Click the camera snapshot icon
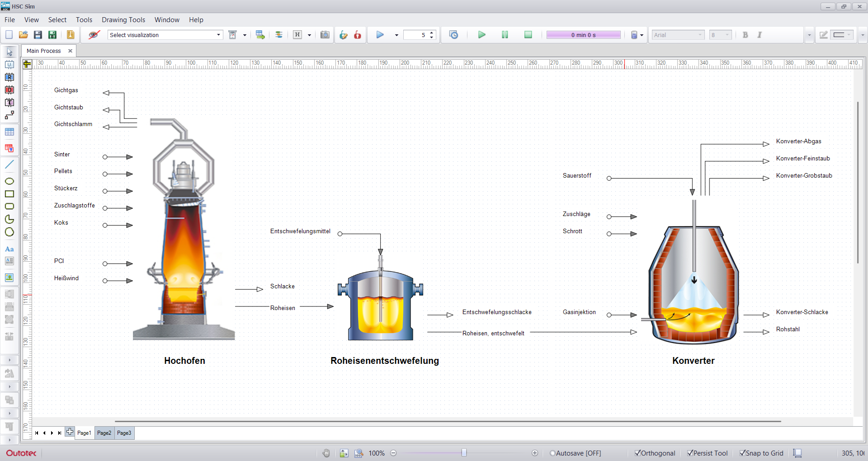Viewport: 868px width, 461px height. pyautogui.click(x=325, y=35)
